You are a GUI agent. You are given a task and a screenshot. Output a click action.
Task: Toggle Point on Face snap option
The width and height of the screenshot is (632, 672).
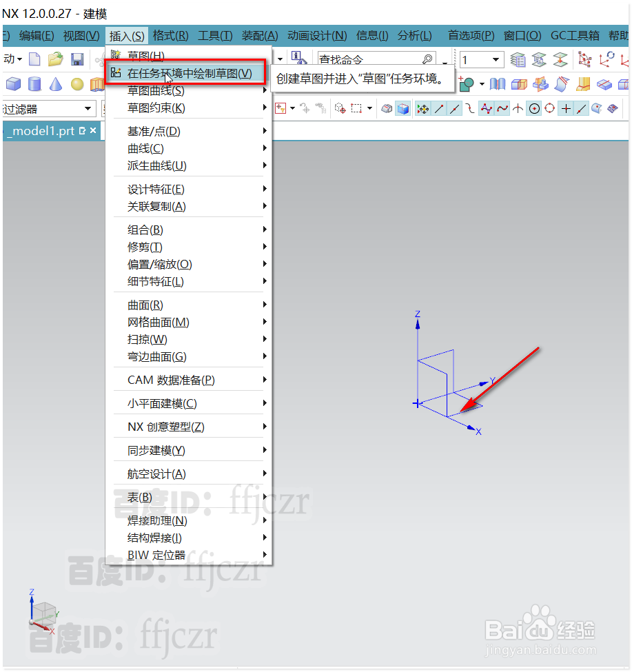pyautogui.click(x=597, y=109)
